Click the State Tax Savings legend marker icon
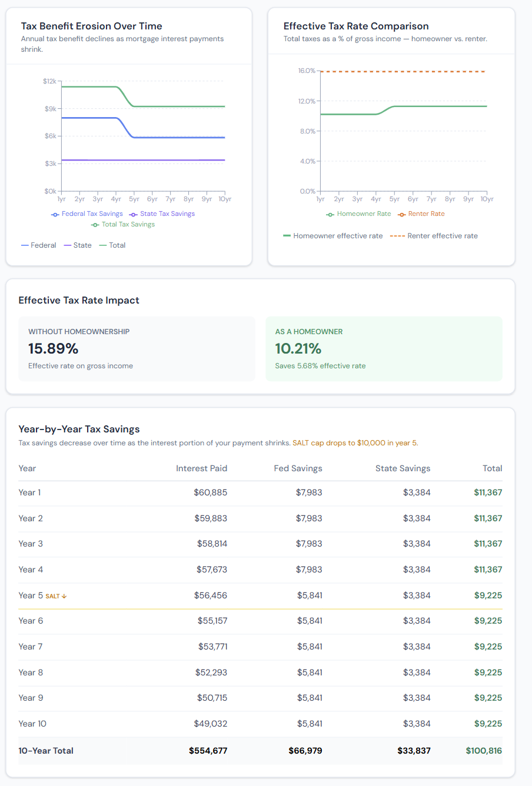This screenshot has height=786, width=532. pos(134,214)
